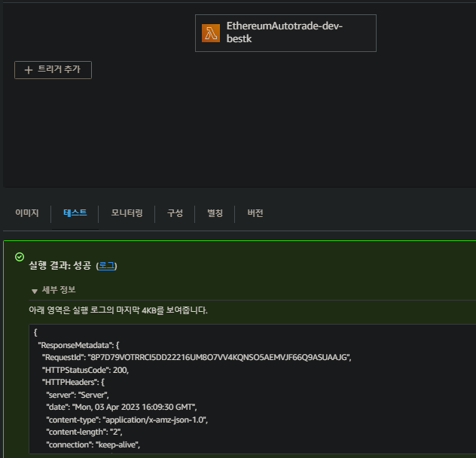Click the 트리거 추가 button
The image size is (476, 458).
click(53, 70)
